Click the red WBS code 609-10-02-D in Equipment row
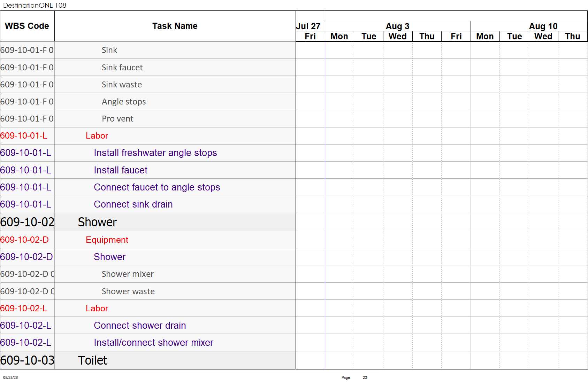This screenshot has width=588, height=382. pyautogui.click(x=24, y=240)
